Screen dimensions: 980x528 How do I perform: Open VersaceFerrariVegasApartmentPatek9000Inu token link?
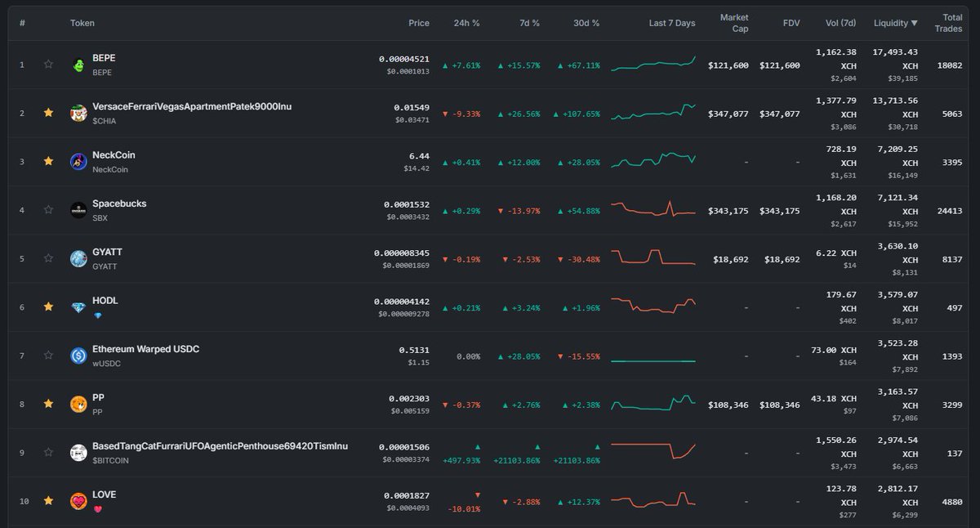click(x=192, y=106)
